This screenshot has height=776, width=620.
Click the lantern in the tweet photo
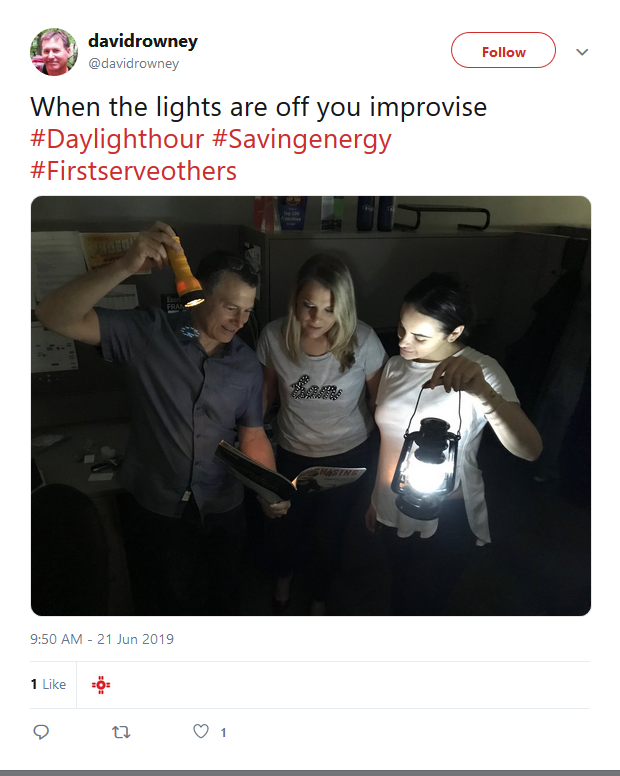(425, 464)
